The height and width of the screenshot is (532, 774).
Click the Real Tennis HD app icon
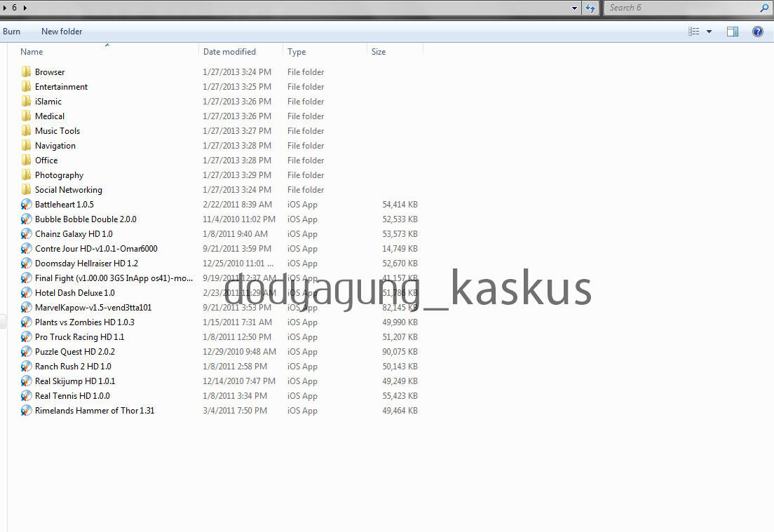point(26,396)
